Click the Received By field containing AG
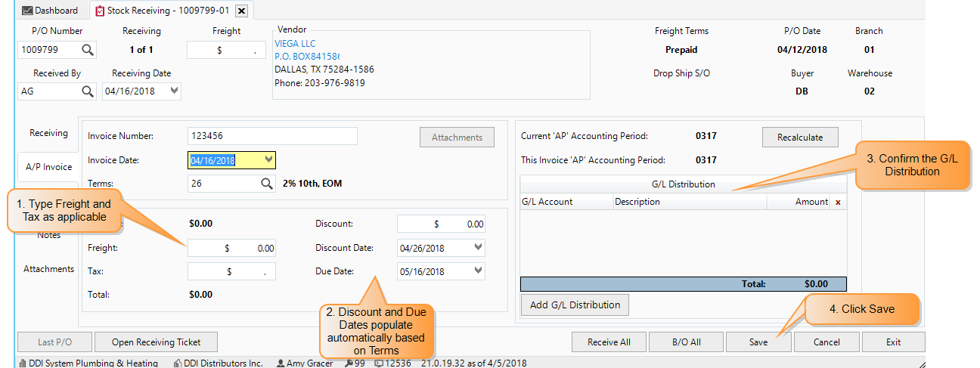Image resolution: width=980 pixels, height=368 pixels. pyautogui.click(x=49, y=91)
